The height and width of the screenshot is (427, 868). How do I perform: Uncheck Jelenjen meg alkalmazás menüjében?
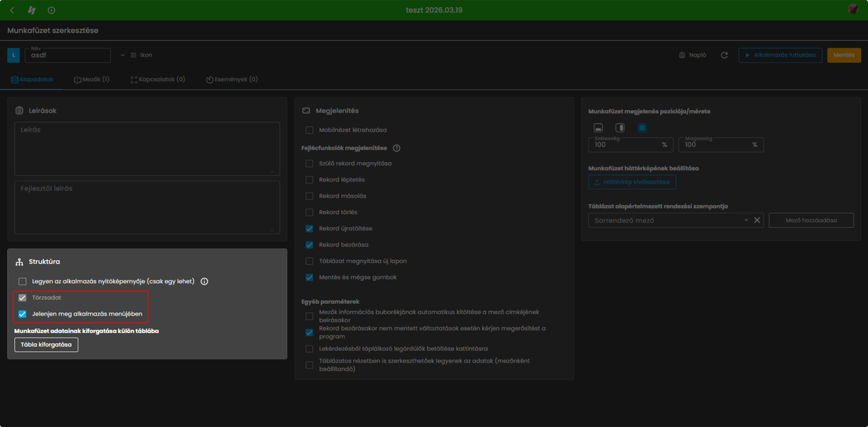pyautogui.click(x=22, y=314)
